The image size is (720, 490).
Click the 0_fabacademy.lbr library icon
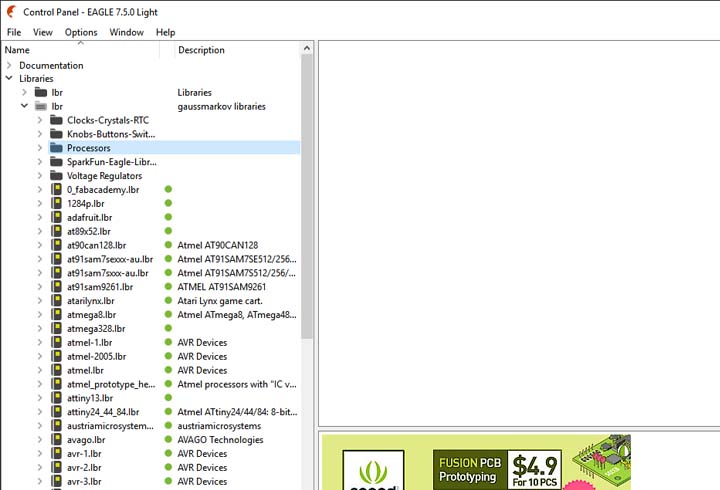tap(56, 190)
